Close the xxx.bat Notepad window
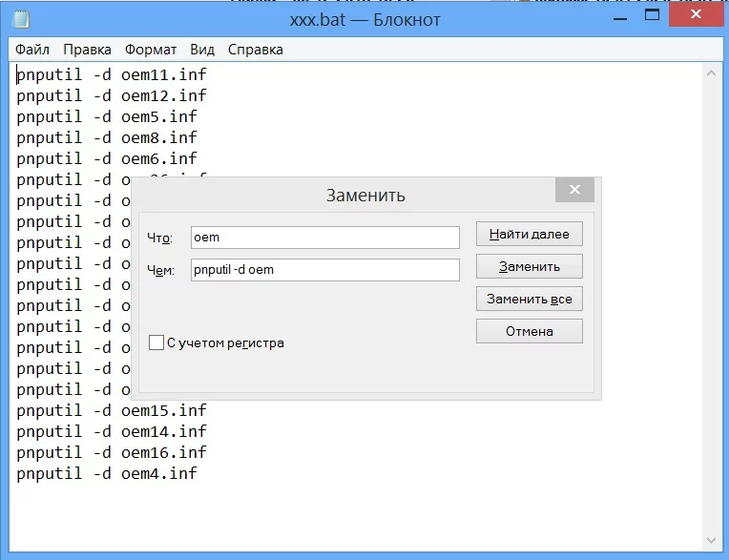Screen dimensions: 729x560 [700, 17]
